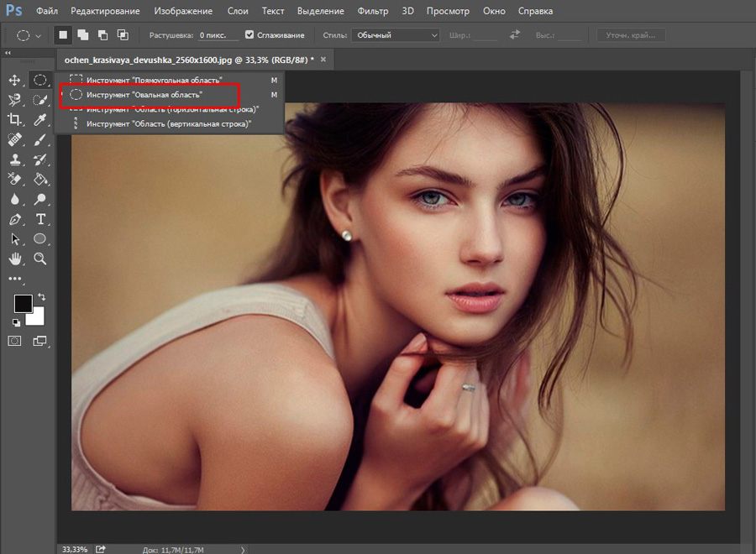Select the Brush tool
This screenshot has height=554, width=756.
click(x=39, y=139)
